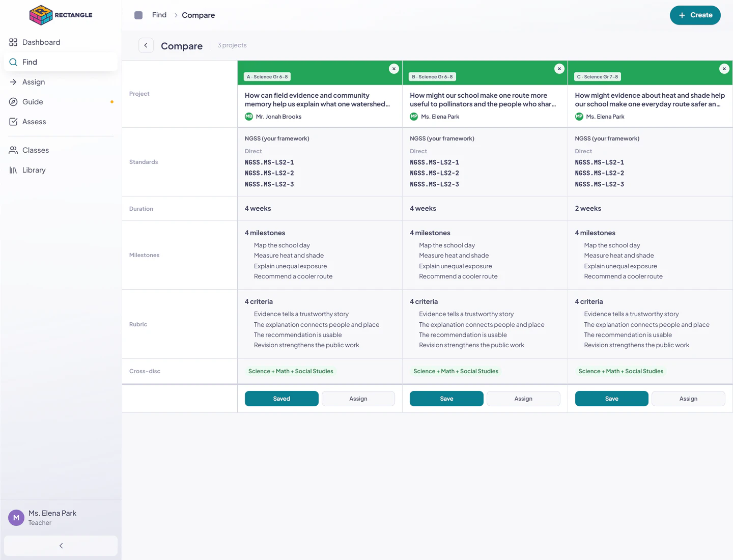Click the 'A · Science Gr 6–8' tag
This screenshot has width=733, height=560.
click(x=268, y=77)
